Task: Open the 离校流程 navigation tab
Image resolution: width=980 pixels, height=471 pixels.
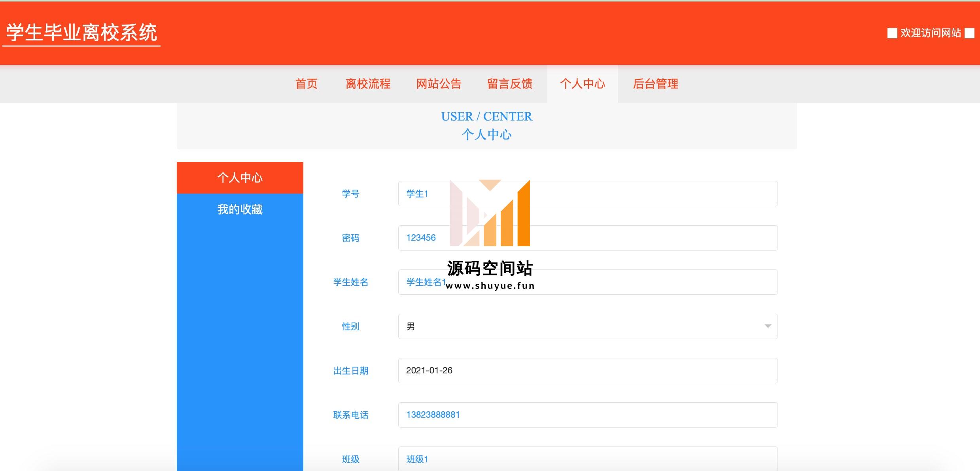Action: point(368,84)
